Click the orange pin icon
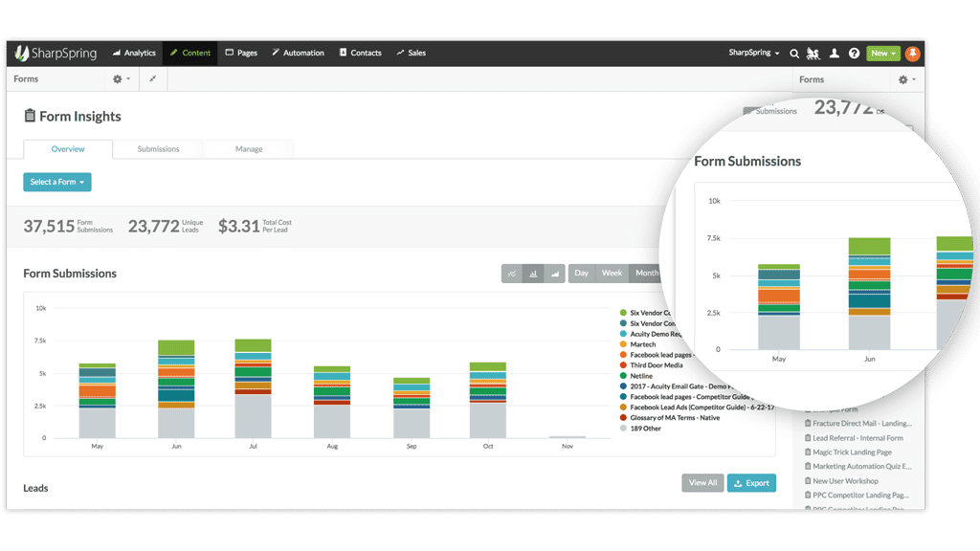The image size is (980, 551). click(912, 54)
